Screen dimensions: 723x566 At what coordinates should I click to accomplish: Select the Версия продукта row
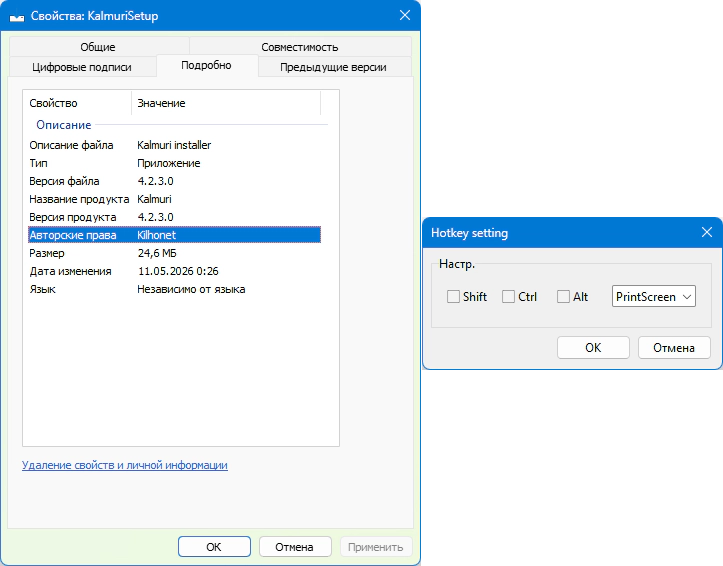pyautogui.click(x=175, y=217)
